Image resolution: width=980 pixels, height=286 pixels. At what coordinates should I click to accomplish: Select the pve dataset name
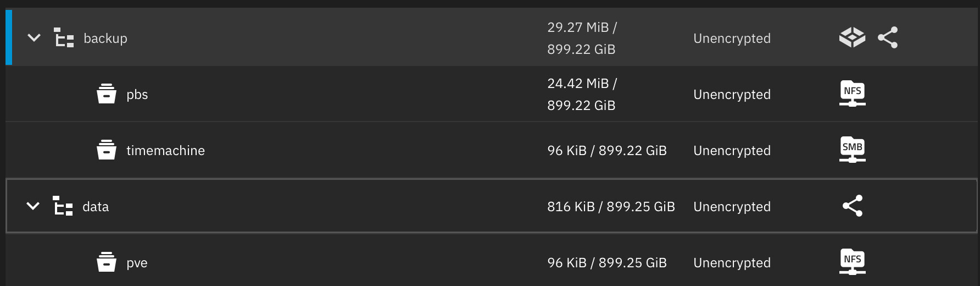pyautogui.click(x=137, y=263)
